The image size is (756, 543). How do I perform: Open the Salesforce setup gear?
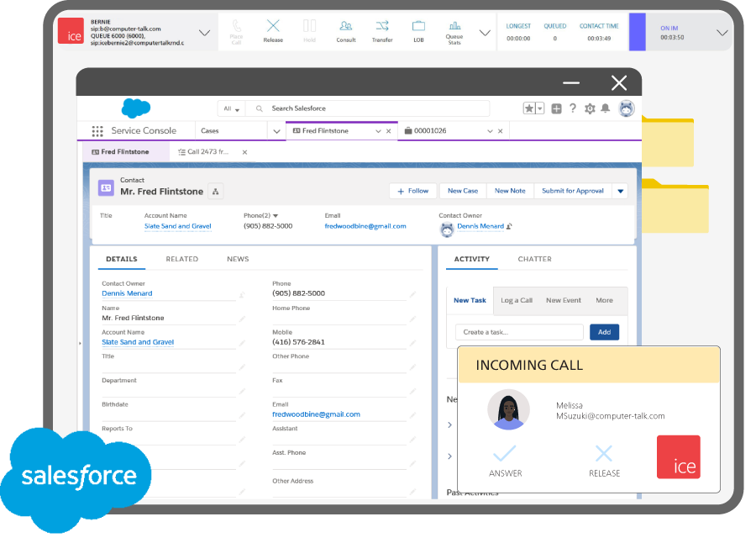[590, 108]
